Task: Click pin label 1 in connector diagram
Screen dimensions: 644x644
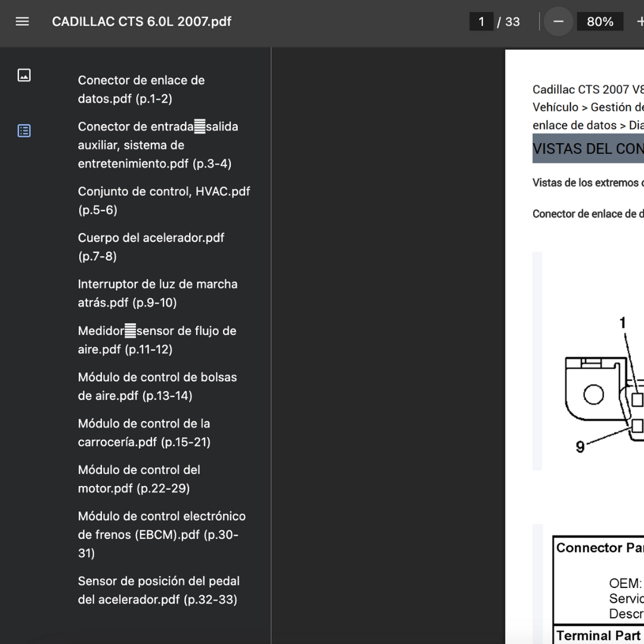Action: click(623, 323)
